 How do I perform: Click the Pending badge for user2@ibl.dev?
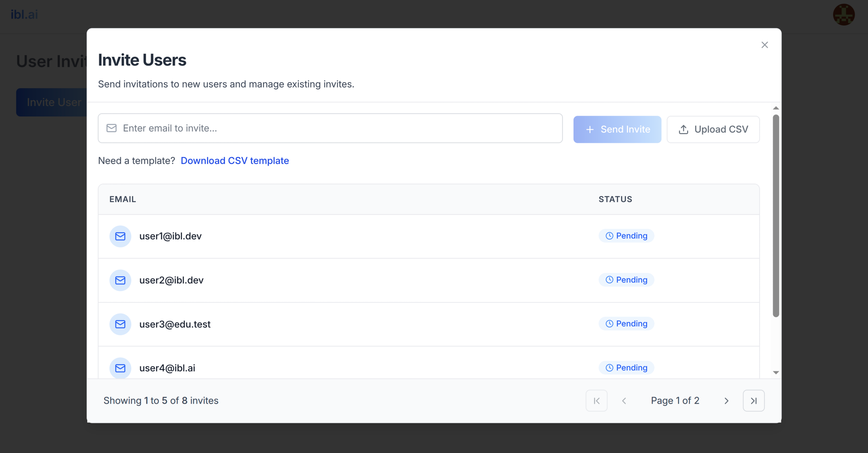click(627, 280)
